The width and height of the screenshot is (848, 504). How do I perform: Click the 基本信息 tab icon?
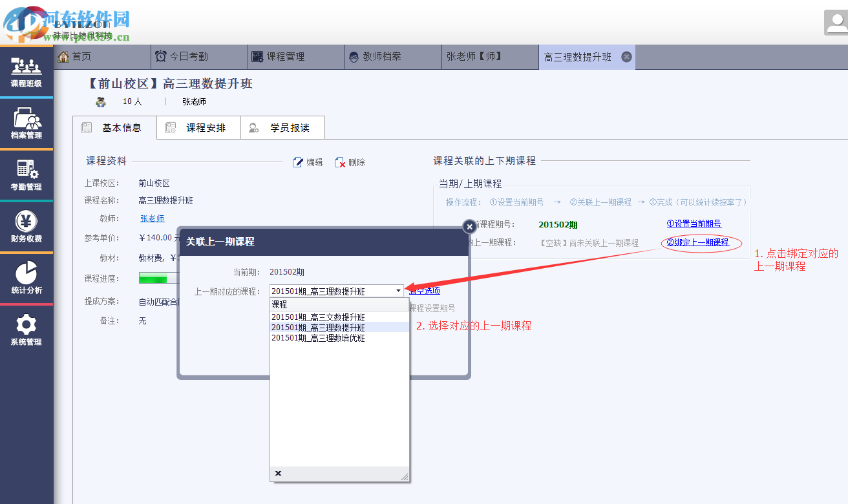(86, 128)
